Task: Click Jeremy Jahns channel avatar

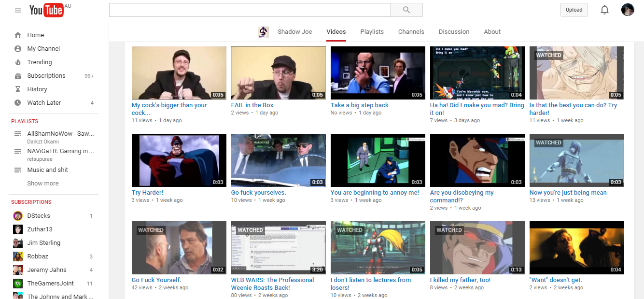Action: [18, 270]
